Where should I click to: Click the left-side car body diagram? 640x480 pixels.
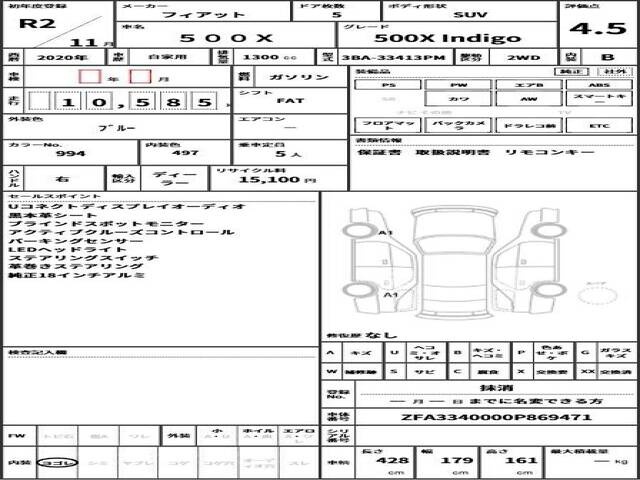pos(372,257)
